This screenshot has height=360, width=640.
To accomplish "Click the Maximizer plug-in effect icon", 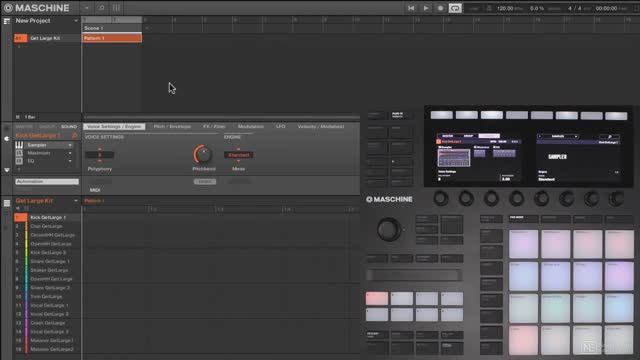I will 19,153.
